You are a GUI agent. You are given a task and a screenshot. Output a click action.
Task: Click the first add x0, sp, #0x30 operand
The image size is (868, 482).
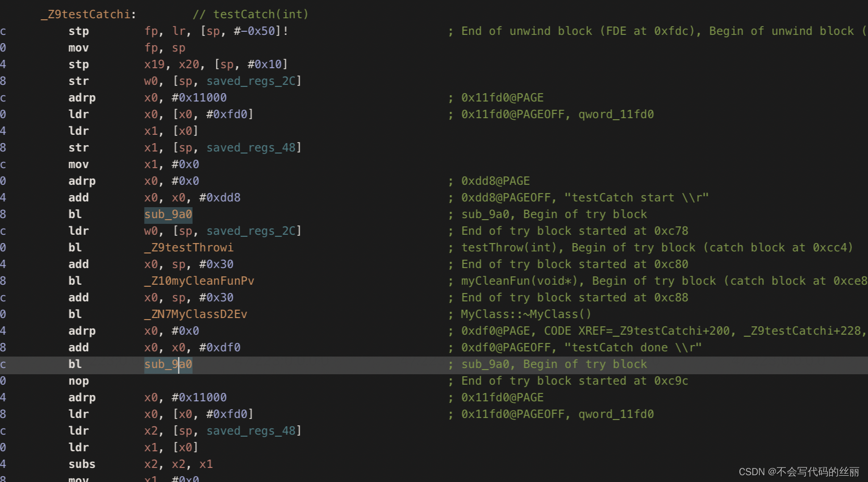click(x=189, y=264)
